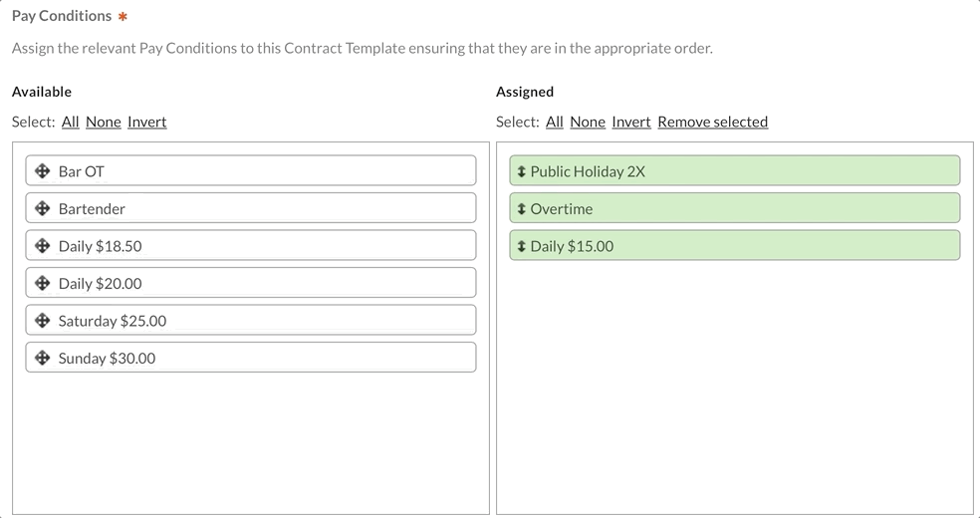Click the reorder arrow on Daily $15.00

522,246
